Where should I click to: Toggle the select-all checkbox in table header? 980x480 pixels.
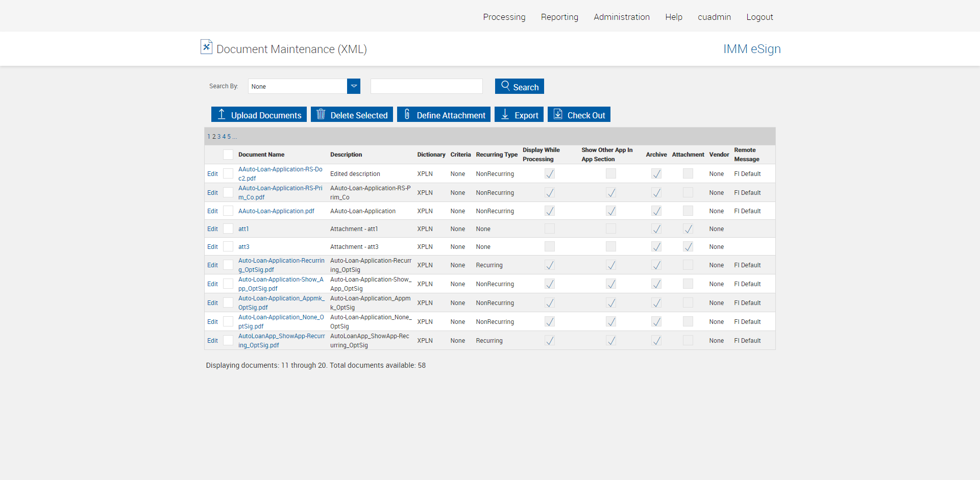tap(228, 155)
